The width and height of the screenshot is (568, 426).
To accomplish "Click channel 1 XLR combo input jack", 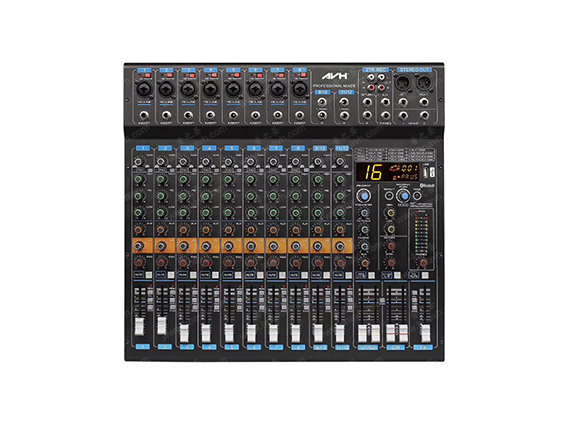I will point(143,89).
